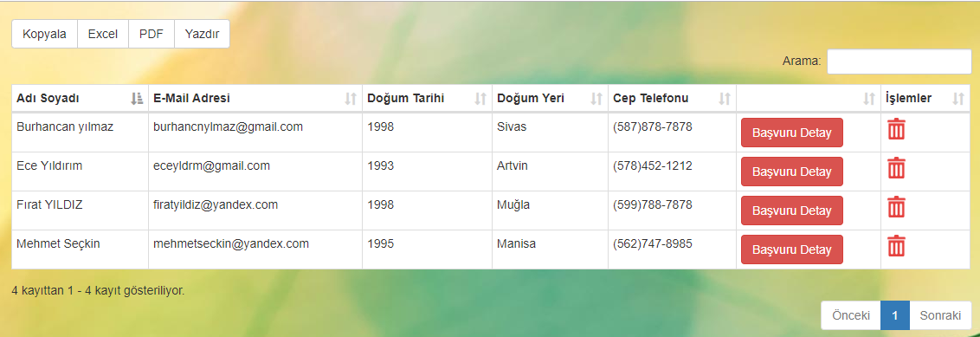View Başvuru Detay for Fırat YILDIZ
Viewport: 980px width, 337px height.
792,210
